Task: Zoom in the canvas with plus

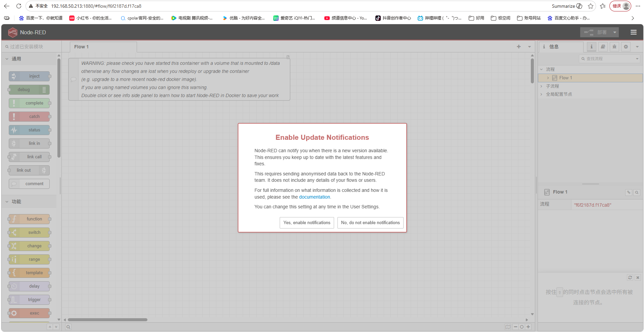Action: pos(528,327)
